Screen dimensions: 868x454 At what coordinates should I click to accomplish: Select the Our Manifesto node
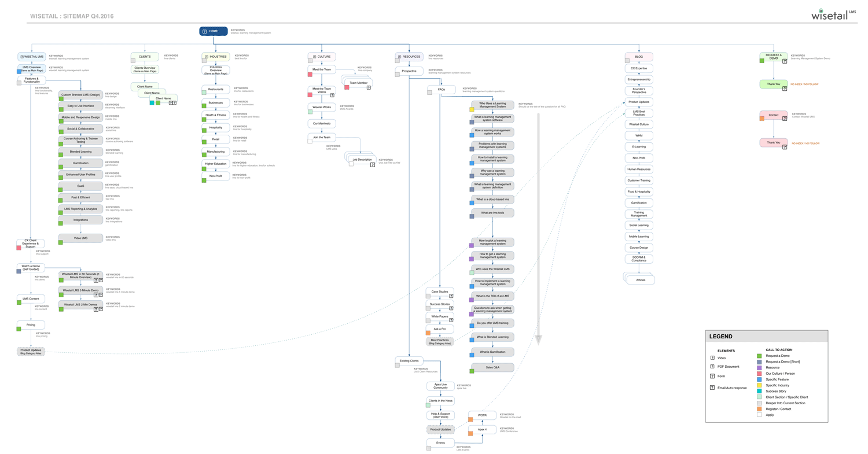click(x=322, y=123)
